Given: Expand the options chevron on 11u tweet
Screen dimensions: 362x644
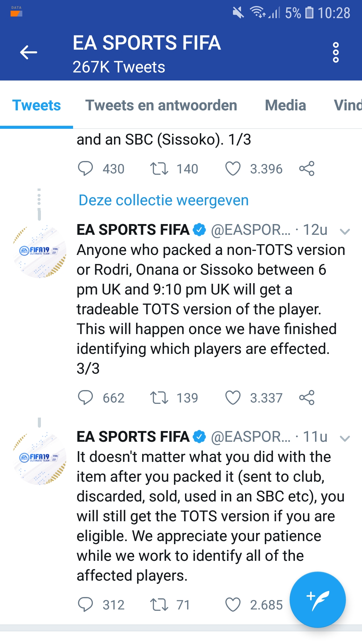Looking at the screenshot, I should 345,438.
